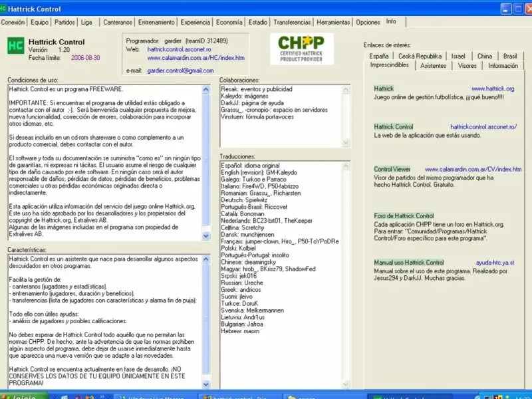Click the 'Hebrew: maorn' row
Image resolution: width=532 pixels, height=399 pixels.
pyautogui.click(x=240, y=331)
